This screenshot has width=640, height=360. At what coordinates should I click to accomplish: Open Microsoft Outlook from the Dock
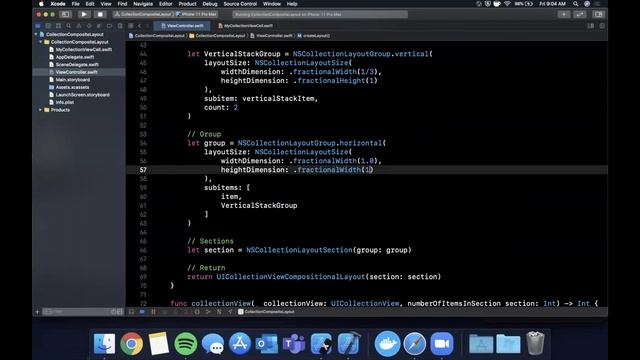point(267,343)
